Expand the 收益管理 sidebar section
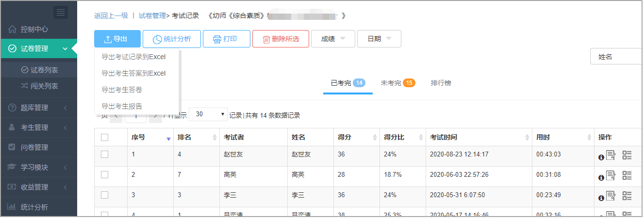 tap(65, 187)
